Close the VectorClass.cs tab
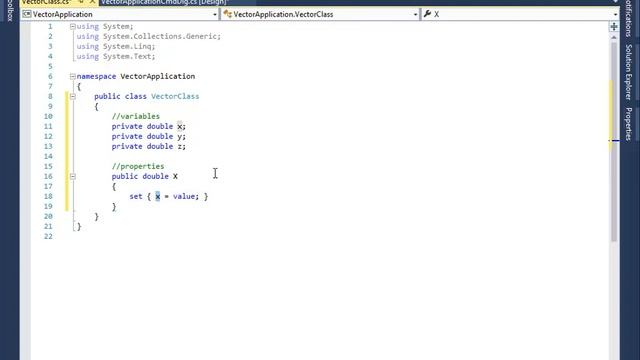The width and height of the screenshot is (640, 360). pos(93,2)
